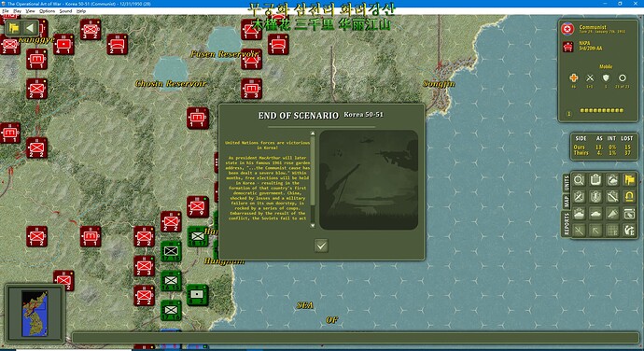
Task: Click the magnifier icon in the Reports panel
Action: (579, 180)
